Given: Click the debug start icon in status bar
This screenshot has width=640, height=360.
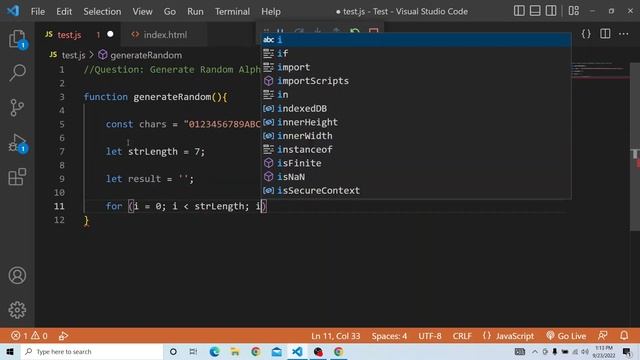Looking at the screenshot, I should [63, 336].
